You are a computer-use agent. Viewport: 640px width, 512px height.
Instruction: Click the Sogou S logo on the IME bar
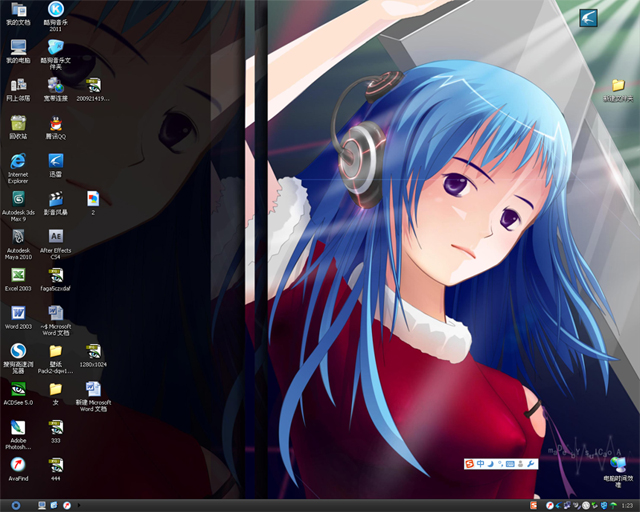(x=470, y=464)
